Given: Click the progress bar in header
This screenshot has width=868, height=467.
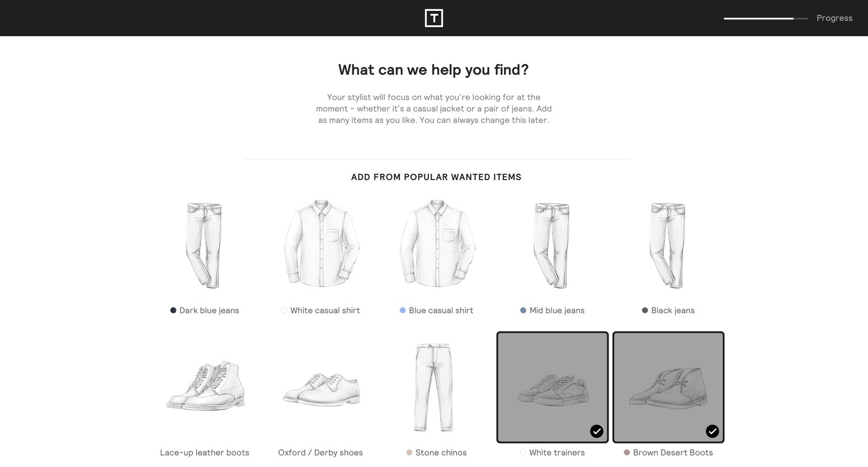Looking at the screenshot, I should [766, 18].
